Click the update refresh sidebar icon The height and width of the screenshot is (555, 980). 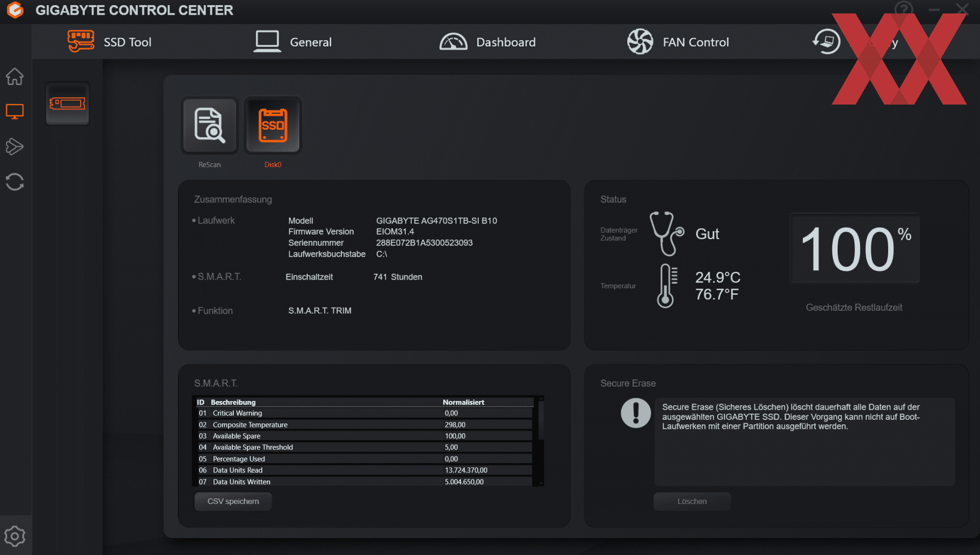(15, 182)
